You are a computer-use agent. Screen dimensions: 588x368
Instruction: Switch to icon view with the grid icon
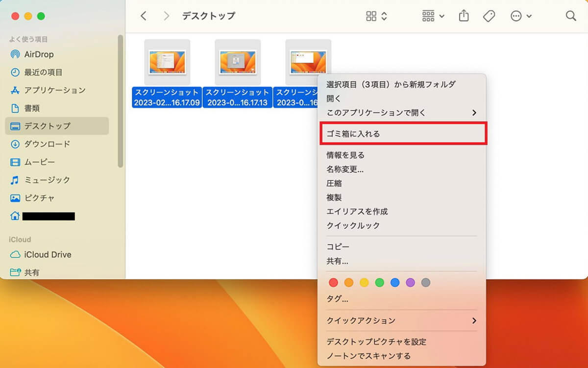(372, 16)
